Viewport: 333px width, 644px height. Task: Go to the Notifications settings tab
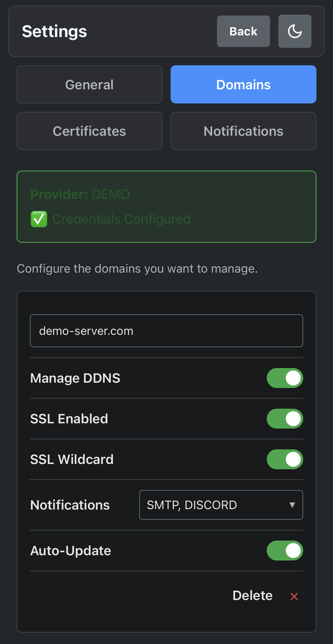(244, 131)
